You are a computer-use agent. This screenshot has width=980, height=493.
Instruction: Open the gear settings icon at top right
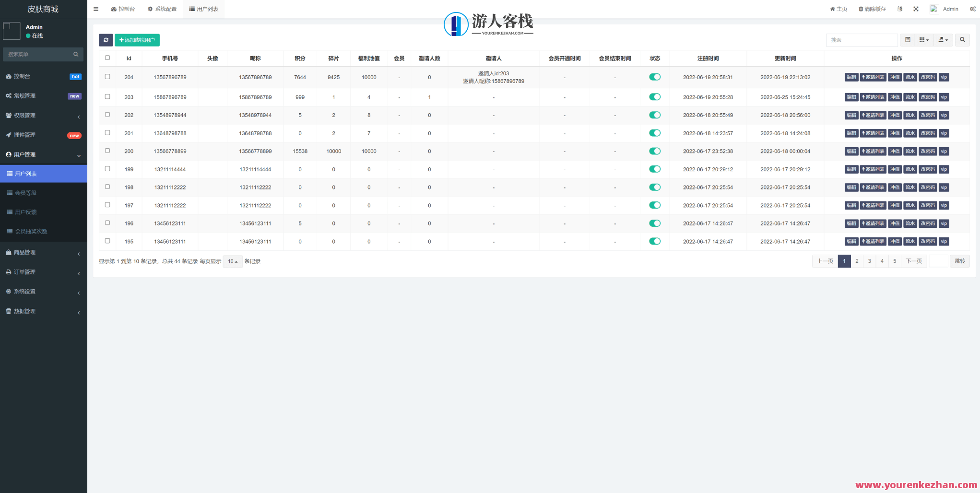coord(973,9)
